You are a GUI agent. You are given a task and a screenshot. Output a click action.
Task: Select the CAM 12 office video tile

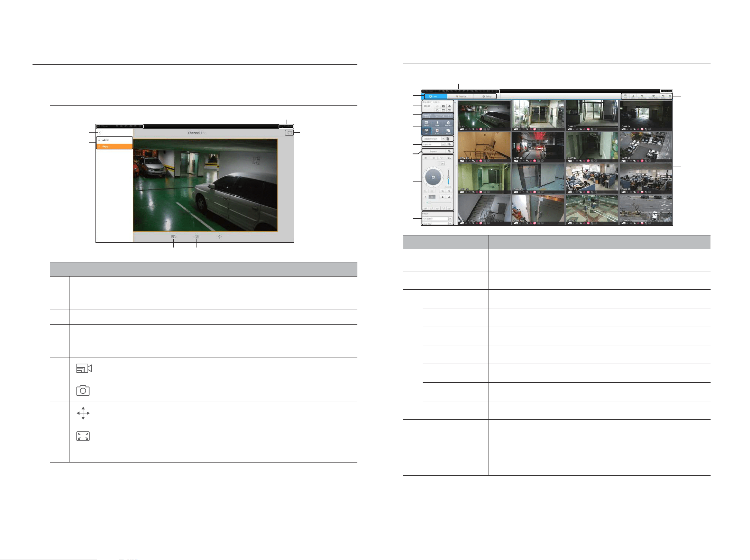[646, 178]
